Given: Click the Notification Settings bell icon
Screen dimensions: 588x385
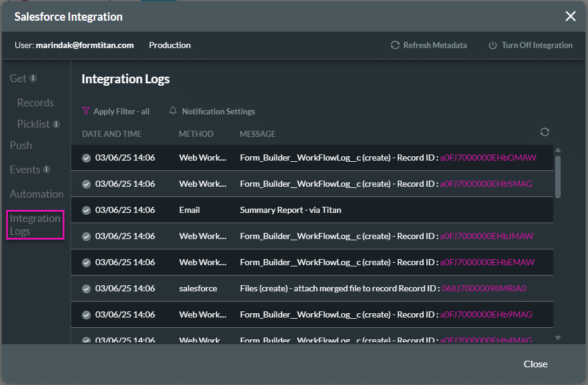Looking at the screenshot, I should pos(173,111).
